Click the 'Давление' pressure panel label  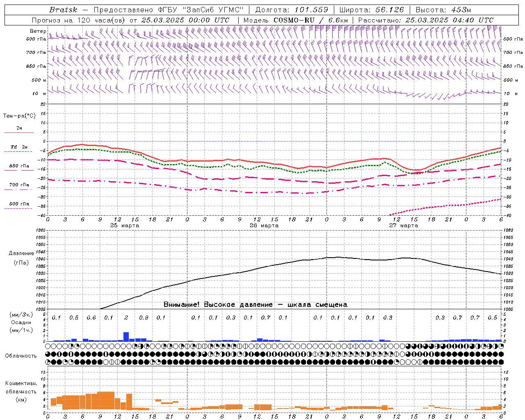[21, 253]
